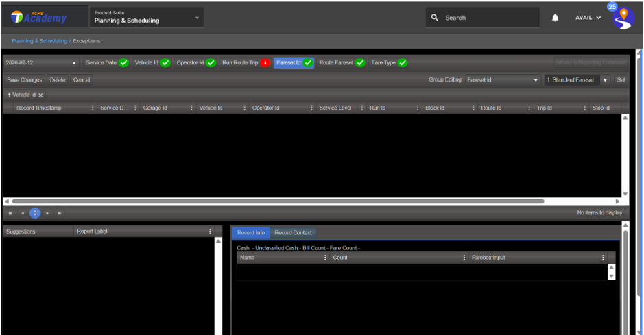
Task: Go to the first page of results
Action: (x=10, y=213)
